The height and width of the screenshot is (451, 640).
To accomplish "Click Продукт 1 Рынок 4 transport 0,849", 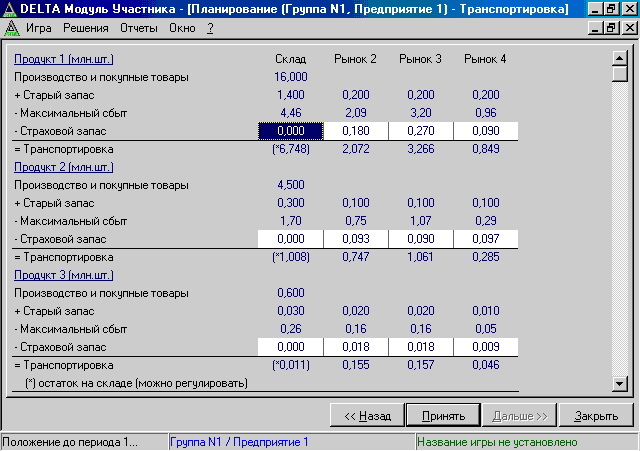I will (x=486, y=149).
